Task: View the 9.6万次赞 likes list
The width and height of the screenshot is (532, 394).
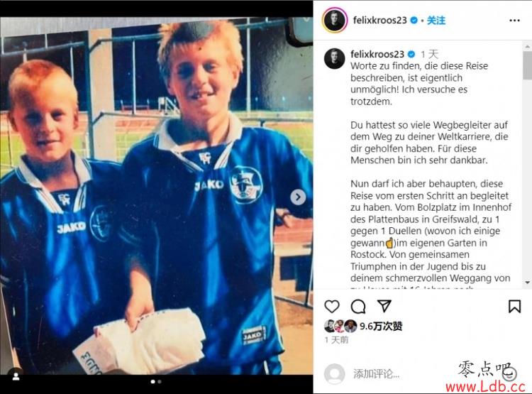Action: [x=381, y=327]
